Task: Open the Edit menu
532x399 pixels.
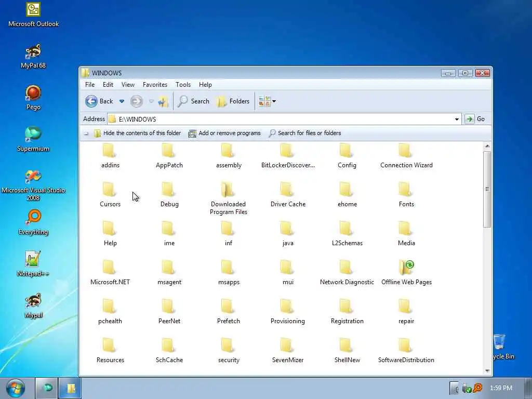Action: [x=108, y=85]
